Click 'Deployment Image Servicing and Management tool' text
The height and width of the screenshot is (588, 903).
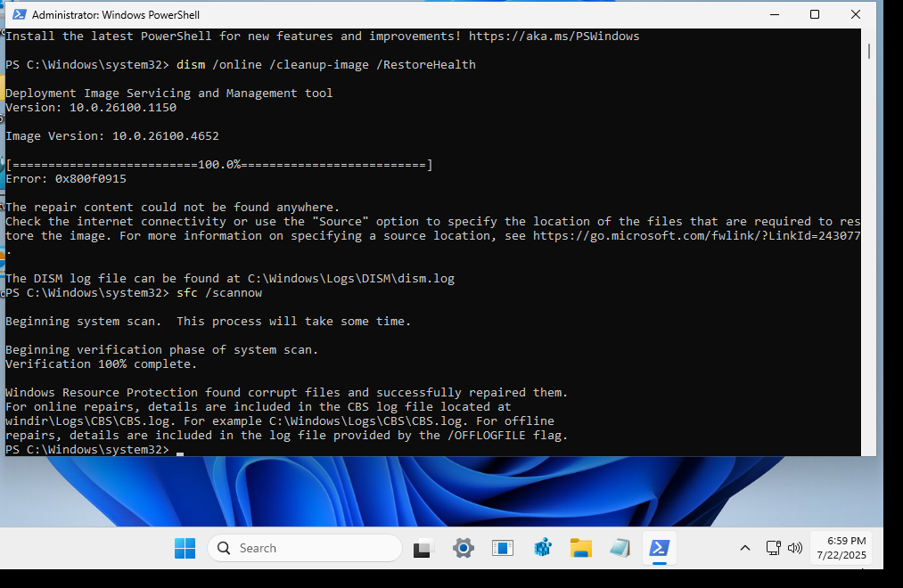[168, 94]
